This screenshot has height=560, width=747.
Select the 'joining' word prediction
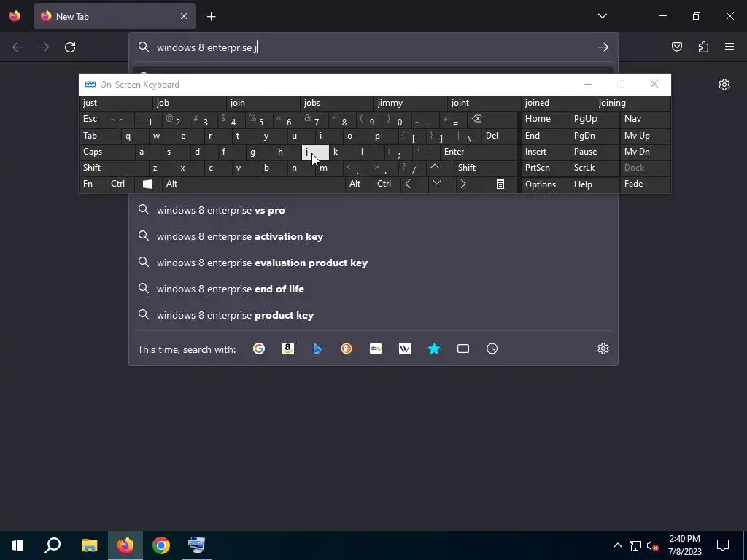pyautogui.click(x=632, y=103)
